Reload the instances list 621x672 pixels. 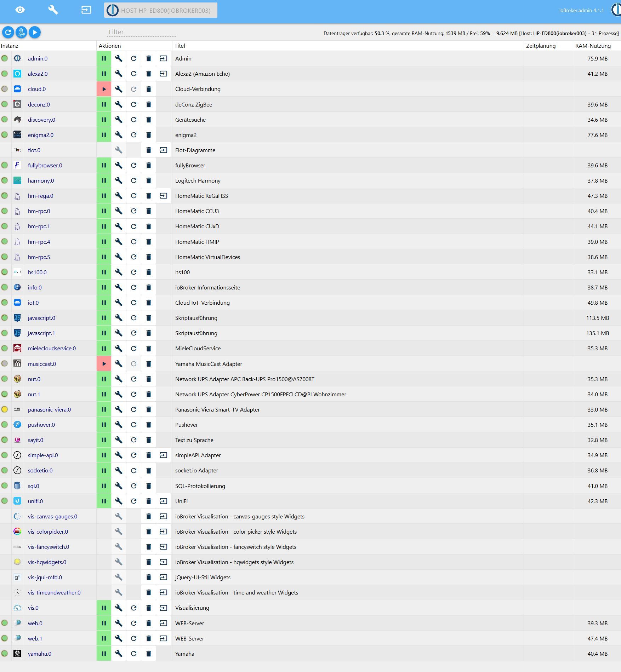pyautogui.click(x=8, y=32)
